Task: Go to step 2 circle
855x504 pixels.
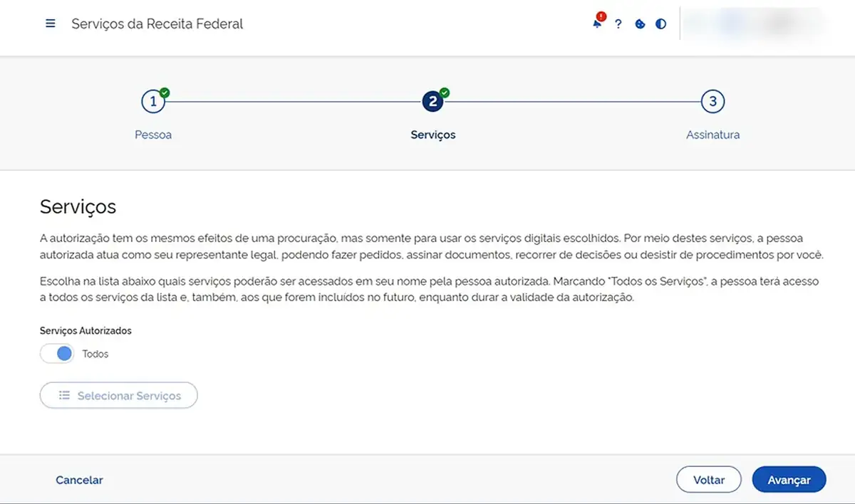Action: coord(433,101)
